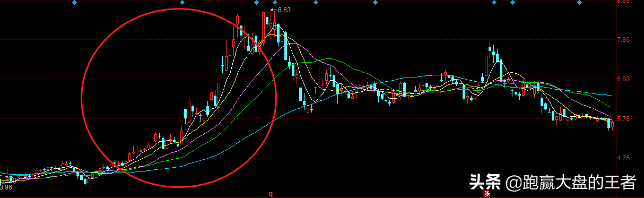644x198 pixels.
Task: Click the 8.63 high price label
Action: (284, 10)
